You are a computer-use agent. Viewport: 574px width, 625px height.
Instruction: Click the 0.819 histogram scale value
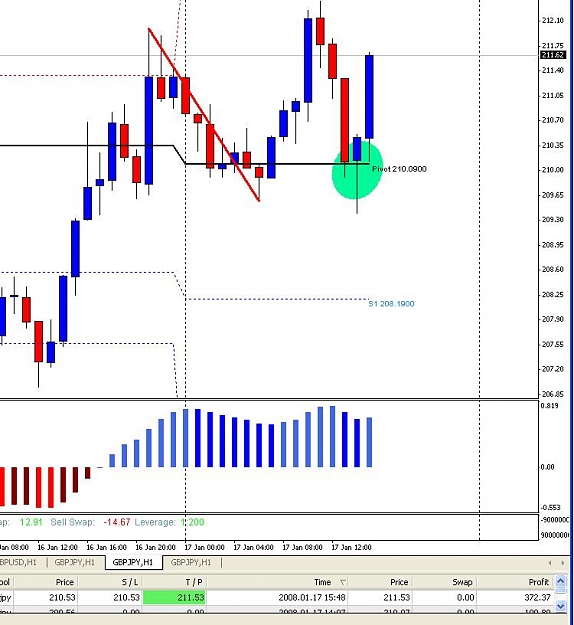(550, 406)
